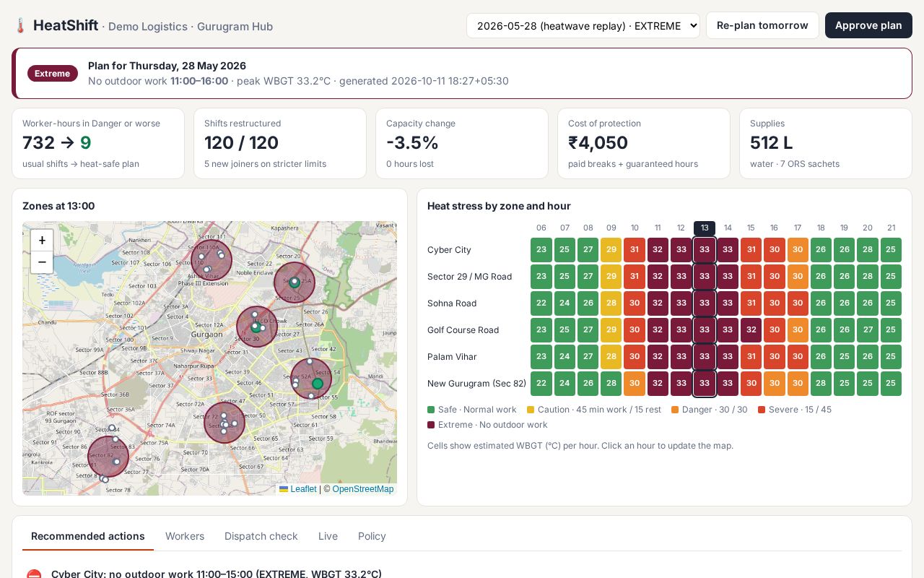Click Palam Vihar cell at hour 19
The height and width of the screenshot is (578, 924).
pos(844,357)
